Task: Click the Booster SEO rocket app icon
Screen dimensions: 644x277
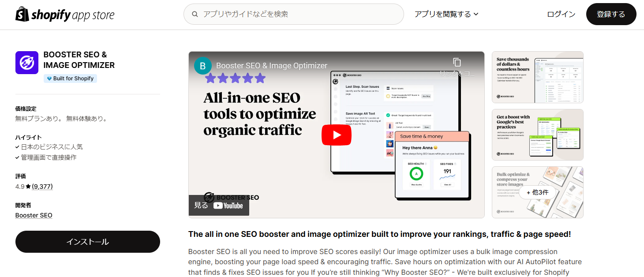Action: tap(27, 63)
